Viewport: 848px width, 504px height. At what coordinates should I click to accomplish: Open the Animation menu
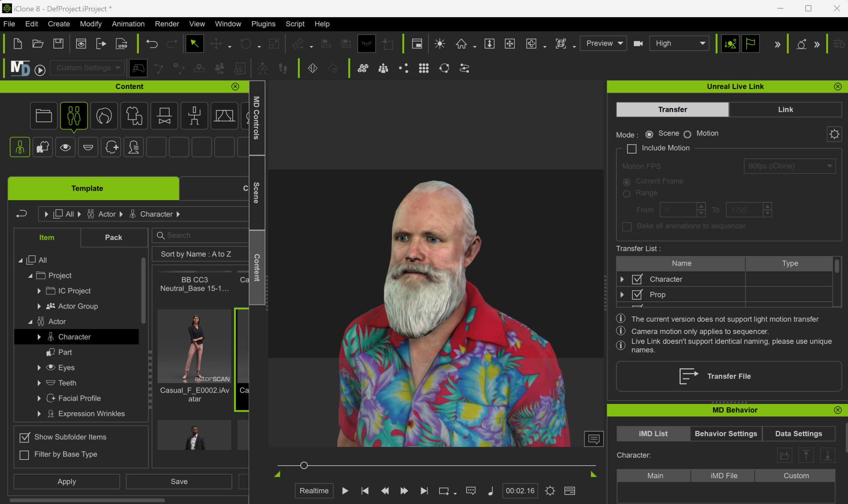pos(128,24)
